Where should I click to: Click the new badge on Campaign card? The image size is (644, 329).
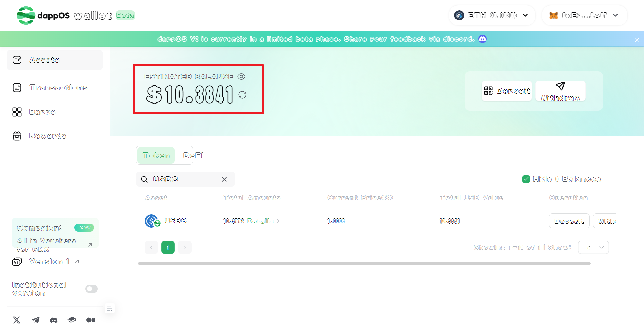point(84,228)
